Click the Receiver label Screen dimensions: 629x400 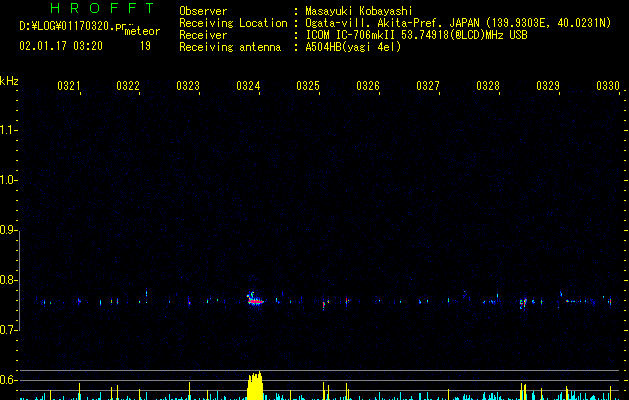203,35
